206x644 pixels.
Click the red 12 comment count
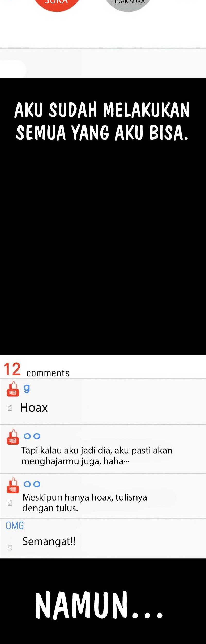pyautogui.click(x=12, y=369)
